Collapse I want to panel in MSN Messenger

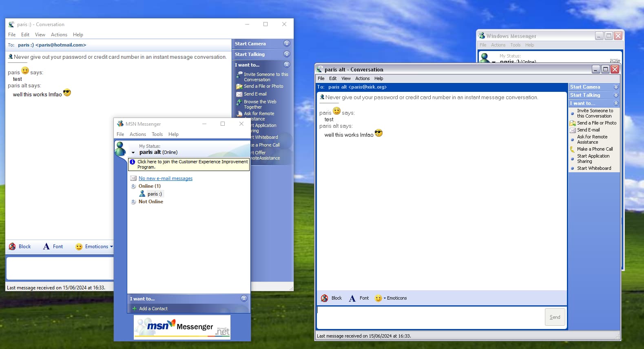click(x=244, y=298)
